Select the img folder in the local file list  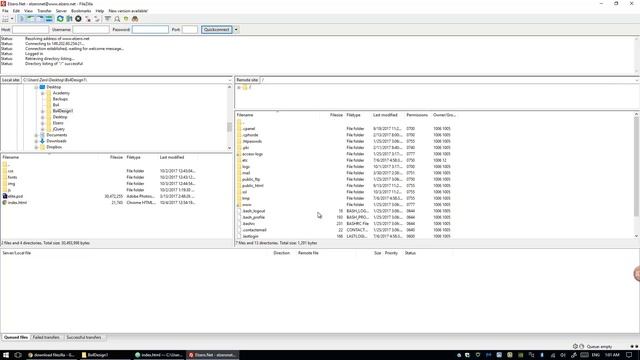11,184
